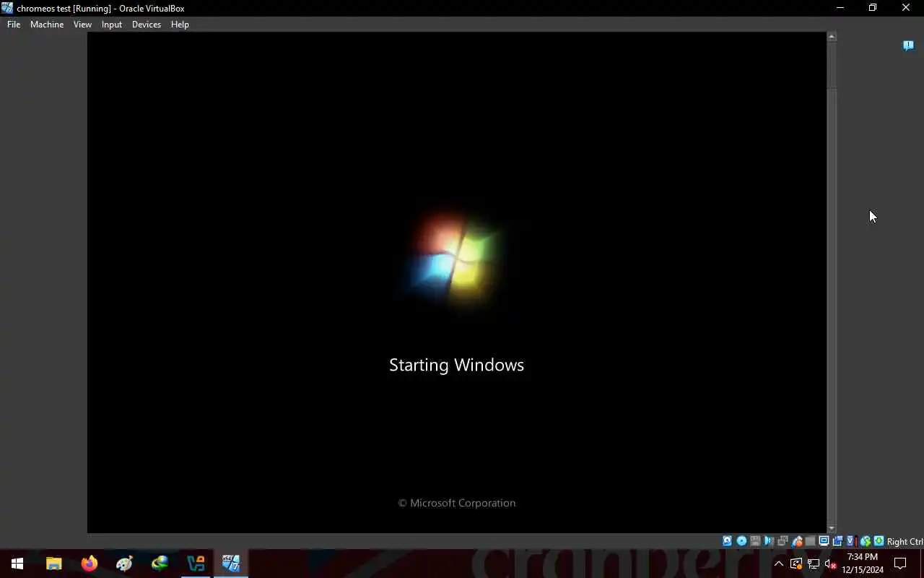Image resolution: width=924 pixels, height=578 pixels.
Task: Open the clock showing 7:34 PM
Action: click(863, 564)
